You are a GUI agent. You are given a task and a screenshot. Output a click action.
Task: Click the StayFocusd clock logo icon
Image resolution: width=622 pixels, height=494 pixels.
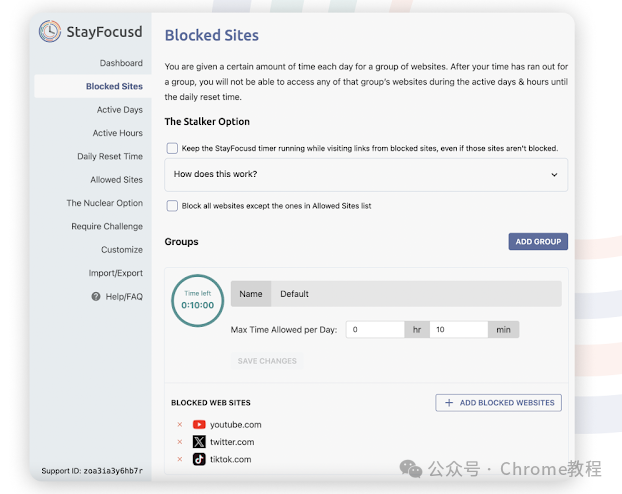50,31
